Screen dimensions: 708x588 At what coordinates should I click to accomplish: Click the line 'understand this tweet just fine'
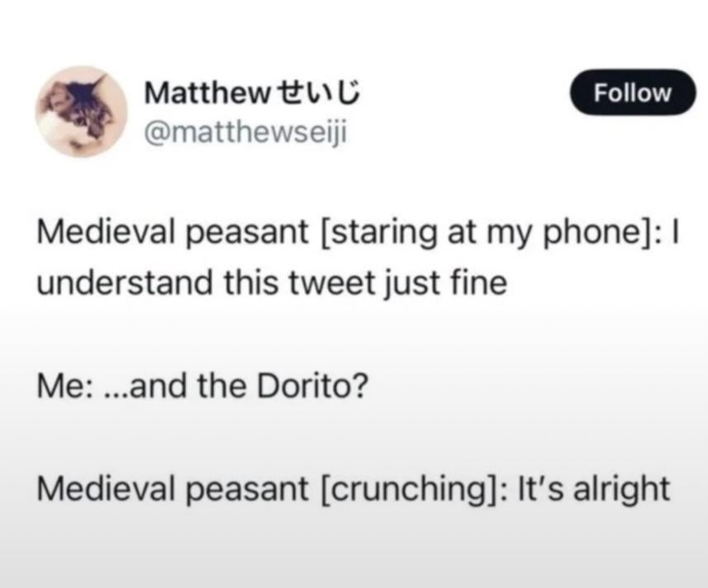(x=272, y=283)
